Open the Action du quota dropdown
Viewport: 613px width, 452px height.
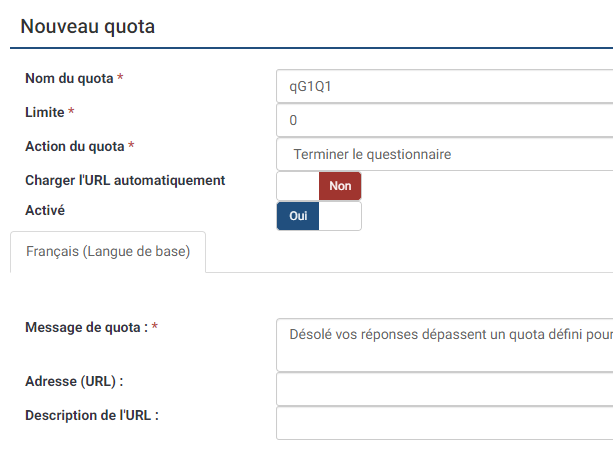tap(444, 154)
